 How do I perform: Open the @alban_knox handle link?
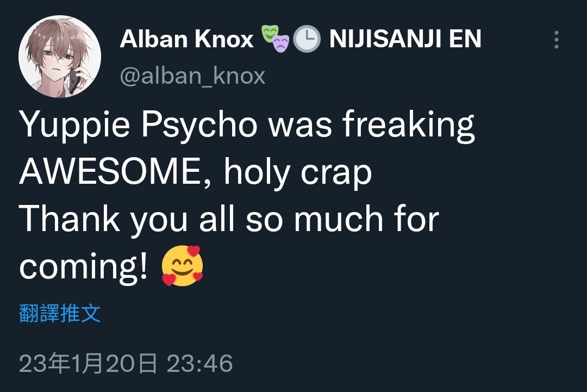[192, 76]
